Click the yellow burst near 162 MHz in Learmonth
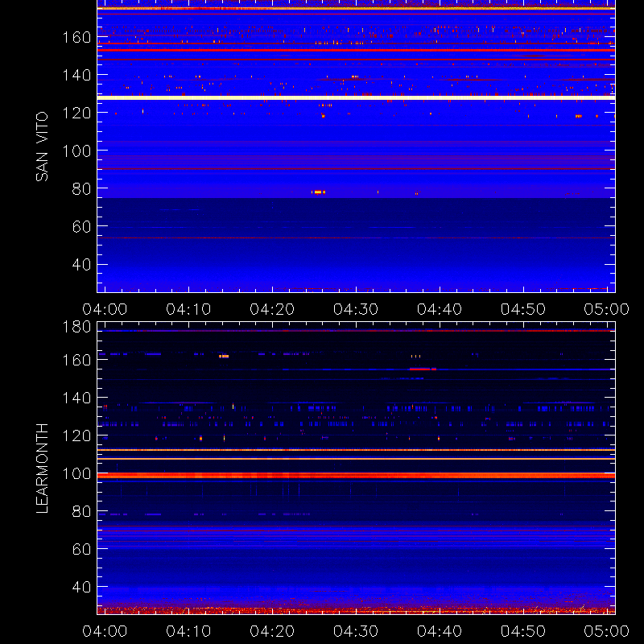This screenshot has height=644, width=644. [224, 356]
